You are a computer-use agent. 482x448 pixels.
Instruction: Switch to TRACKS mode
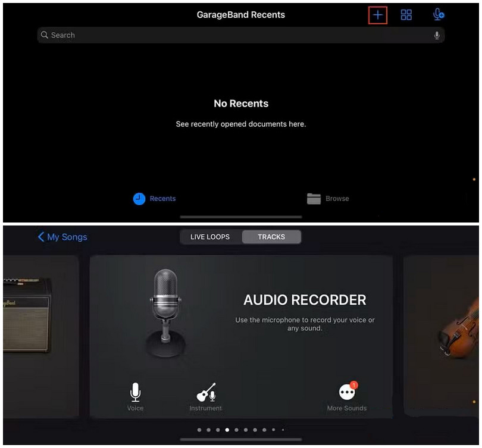click(271, 237)
